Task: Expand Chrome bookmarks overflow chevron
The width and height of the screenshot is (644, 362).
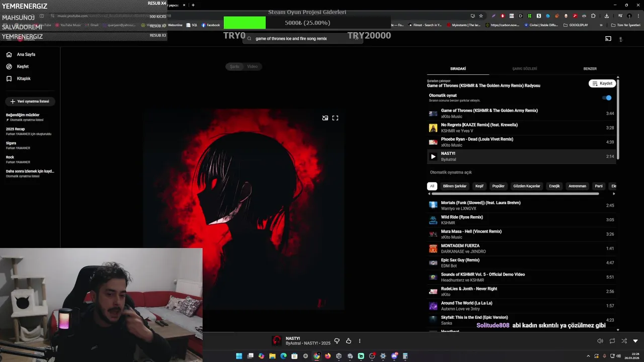Action: (601, 25)
